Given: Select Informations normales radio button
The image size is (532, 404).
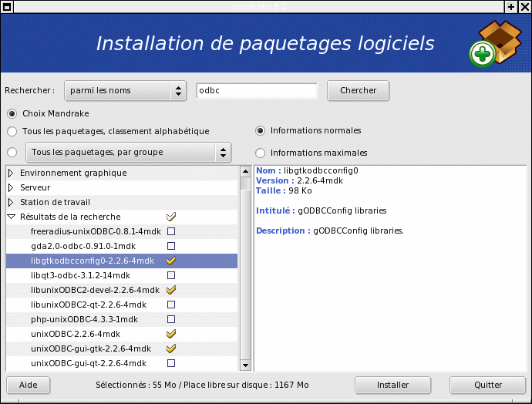Looking at the screenshot, I should pyautogui.click(x=261, y=130).
